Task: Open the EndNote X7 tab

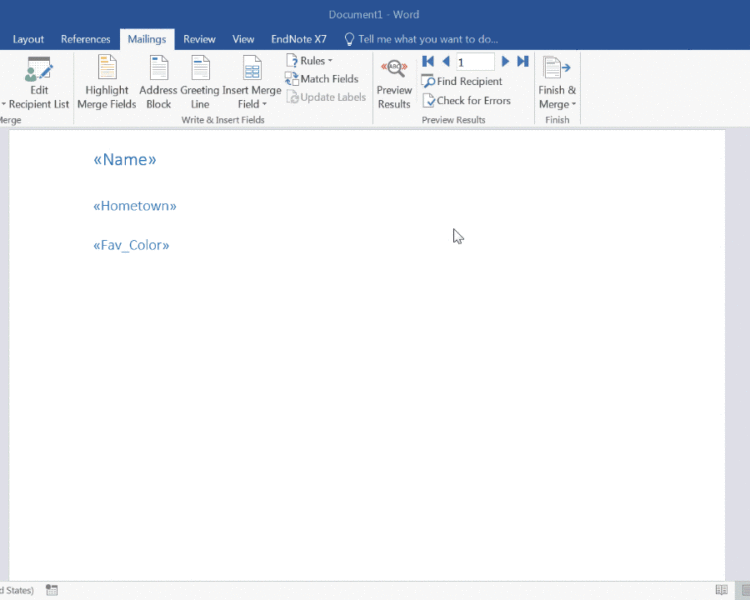Action: point(299,39)
